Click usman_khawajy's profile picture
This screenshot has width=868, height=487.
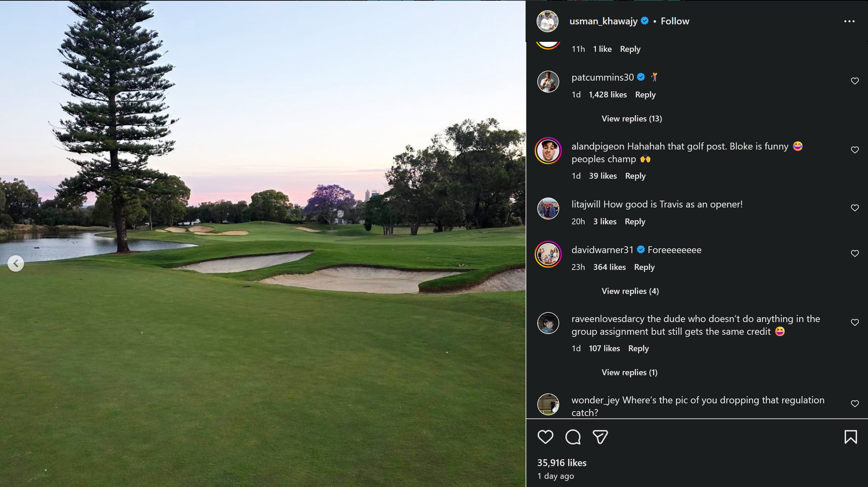coord(548,21)
